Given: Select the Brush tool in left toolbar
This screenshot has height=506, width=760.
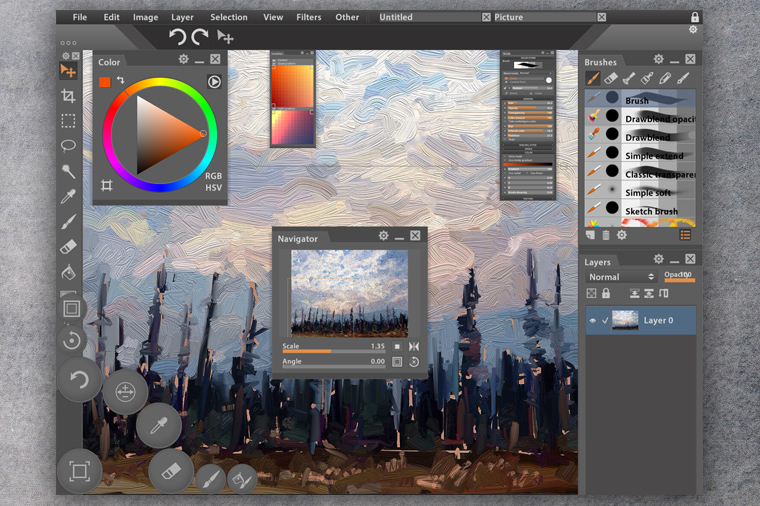Looking at the screenshot, I should pyautogui.click(x=68, y=222).
